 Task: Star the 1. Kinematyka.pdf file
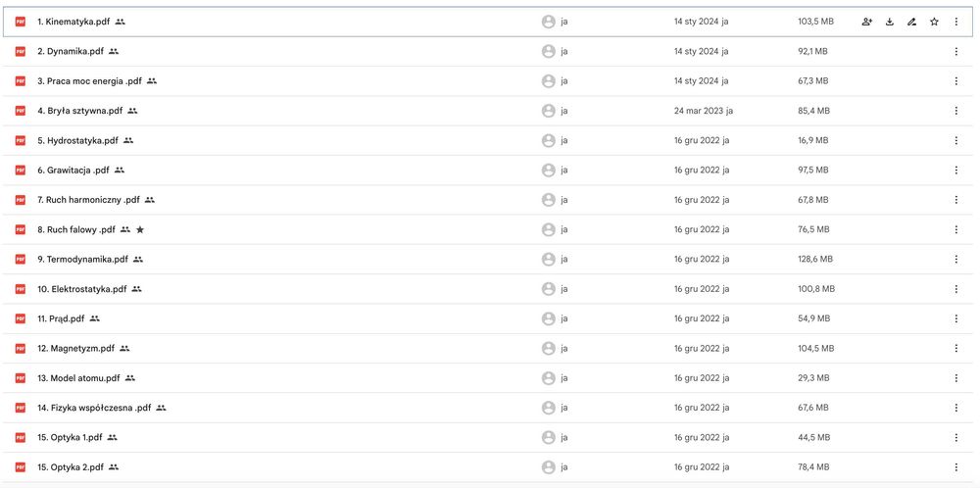(934, 22)
